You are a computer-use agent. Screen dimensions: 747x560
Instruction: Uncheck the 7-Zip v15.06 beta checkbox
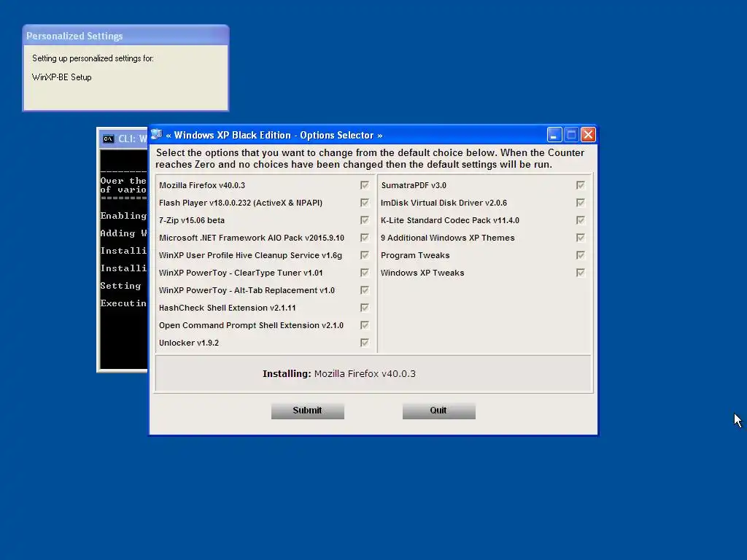[365, 220]
